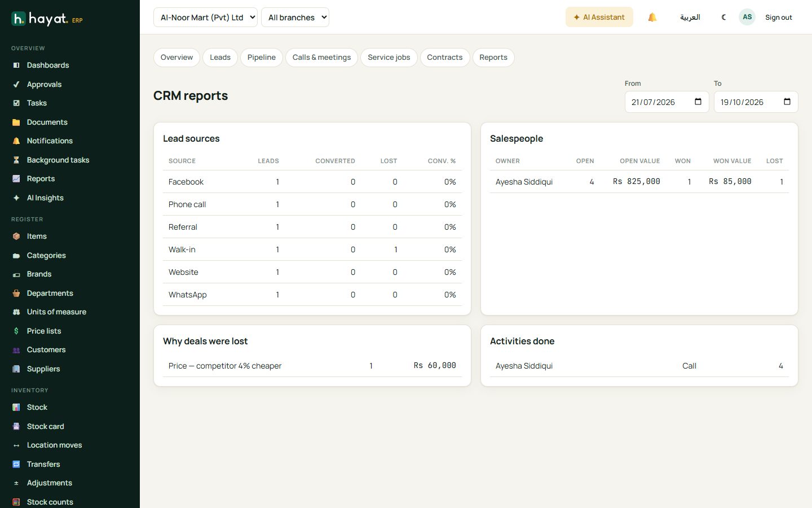Open Stock counts in sidebar
The width and height of the screenshot is (812, 508).
click(x=50, y=502)
